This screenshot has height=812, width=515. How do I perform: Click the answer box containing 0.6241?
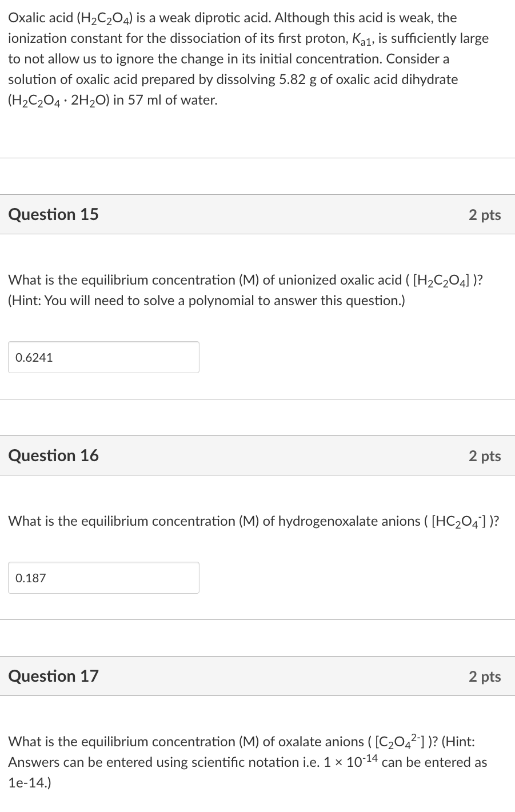point(103,357)
